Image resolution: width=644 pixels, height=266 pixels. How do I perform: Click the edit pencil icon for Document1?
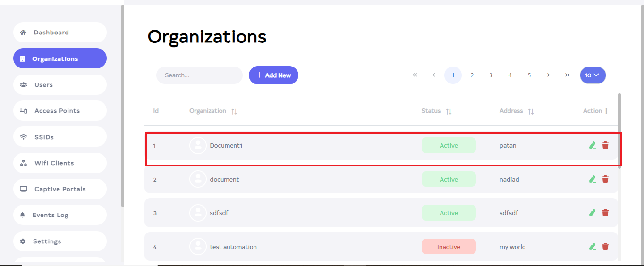[x=593, y=145]
